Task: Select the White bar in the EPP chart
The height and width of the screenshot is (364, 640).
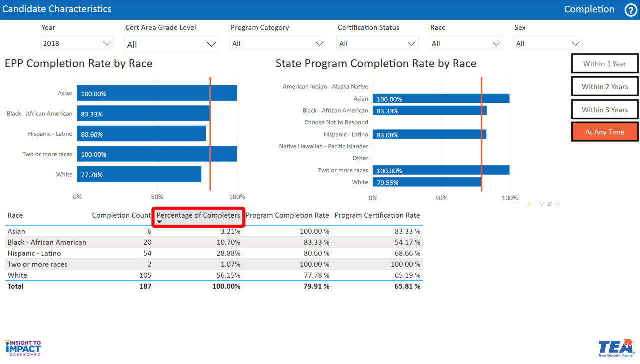Action: [139, 175]
